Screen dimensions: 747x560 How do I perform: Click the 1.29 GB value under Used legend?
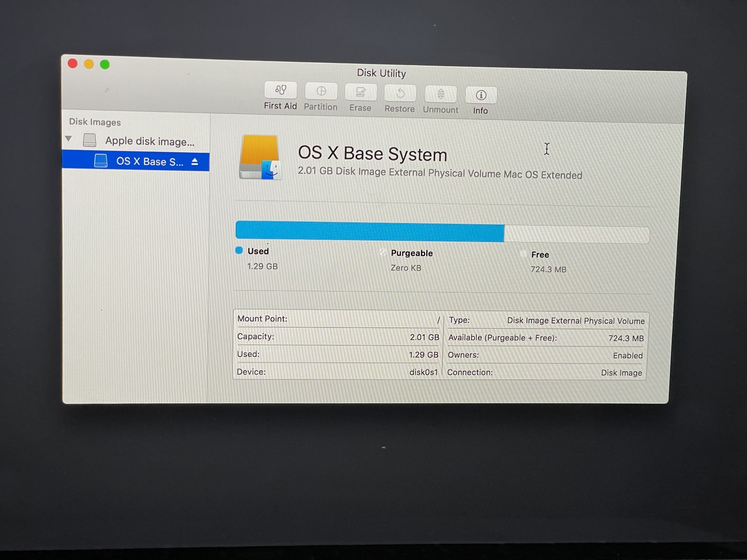point(262,266)
